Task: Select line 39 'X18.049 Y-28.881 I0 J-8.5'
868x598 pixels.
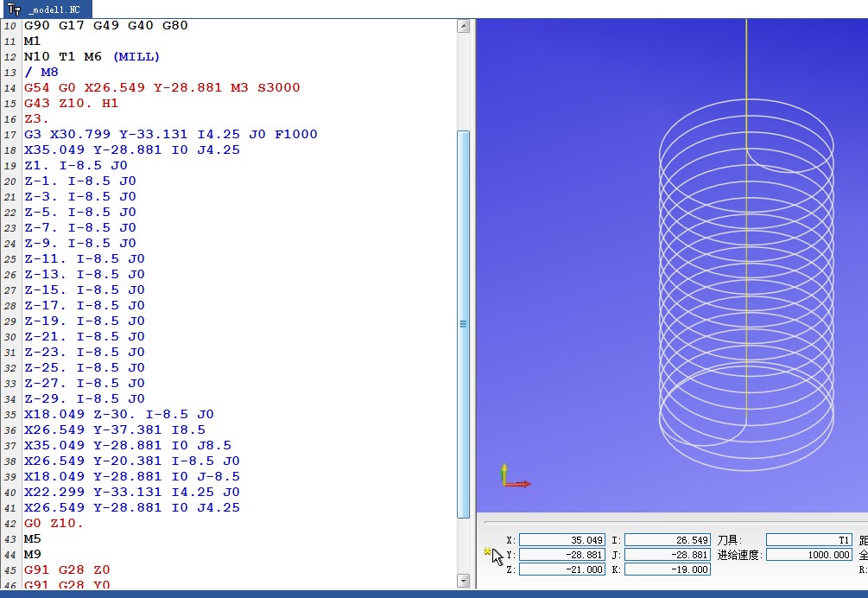Action: tap(132, 476)
